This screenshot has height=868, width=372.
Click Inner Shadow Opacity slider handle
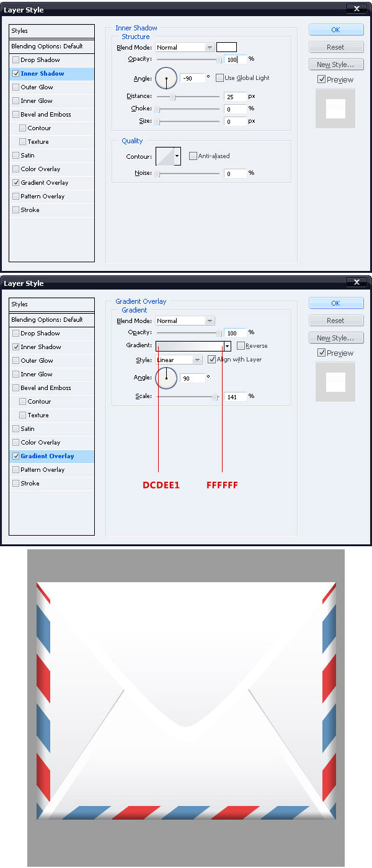pos(219,60)
